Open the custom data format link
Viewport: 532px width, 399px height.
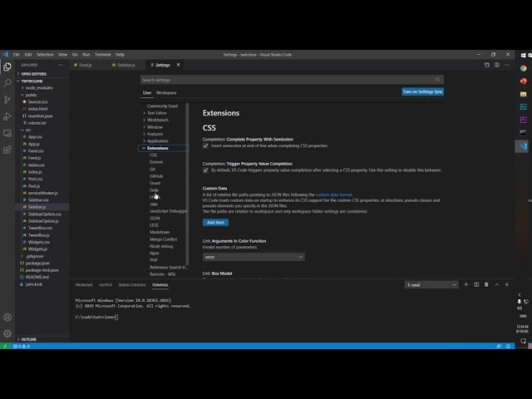click(334, 195)
